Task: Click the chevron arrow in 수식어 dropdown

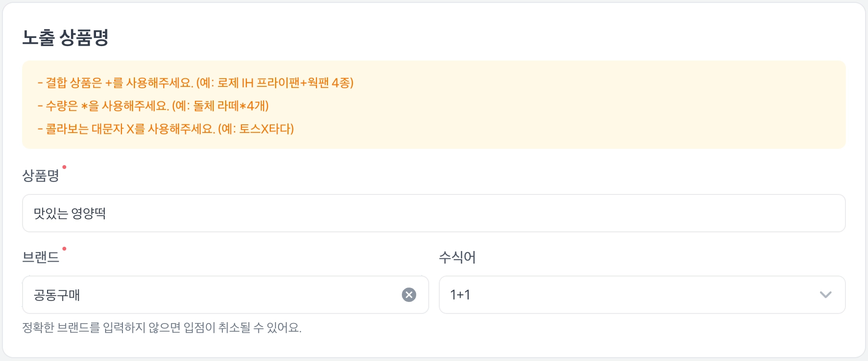Action: click(x=825, y=295)
